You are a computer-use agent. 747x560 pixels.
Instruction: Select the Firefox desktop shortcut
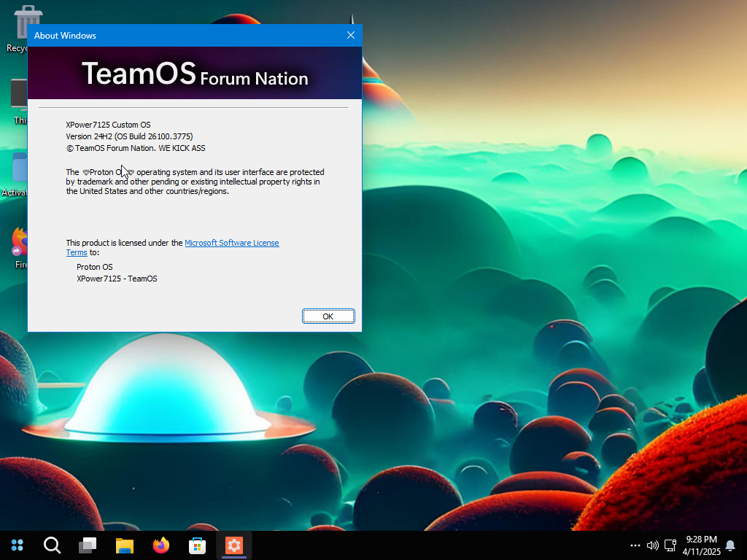[x=18, y=248]
